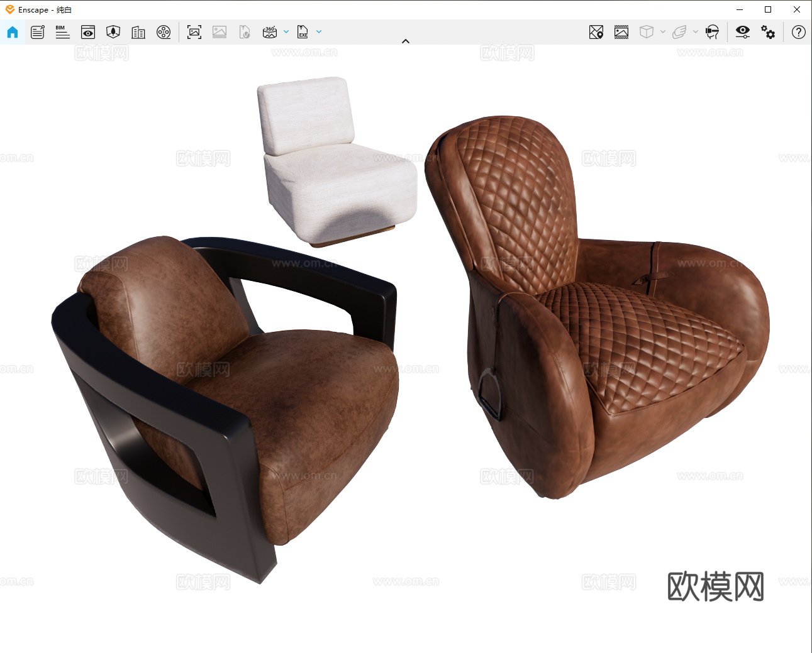Take a Screenshot with the capture icon
Image resolution: width=812 pixels, height=653 pixels.
click(194, 32)
